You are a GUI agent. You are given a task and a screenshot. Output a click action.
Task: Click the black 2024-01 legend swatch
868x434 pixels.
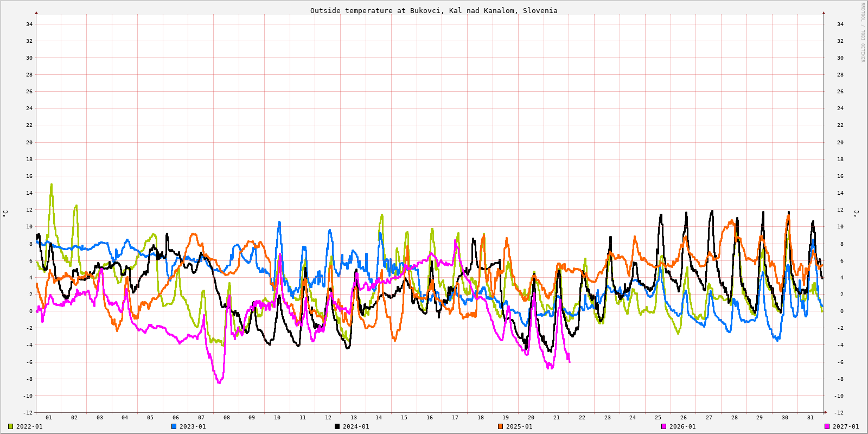tap(337, 426)
